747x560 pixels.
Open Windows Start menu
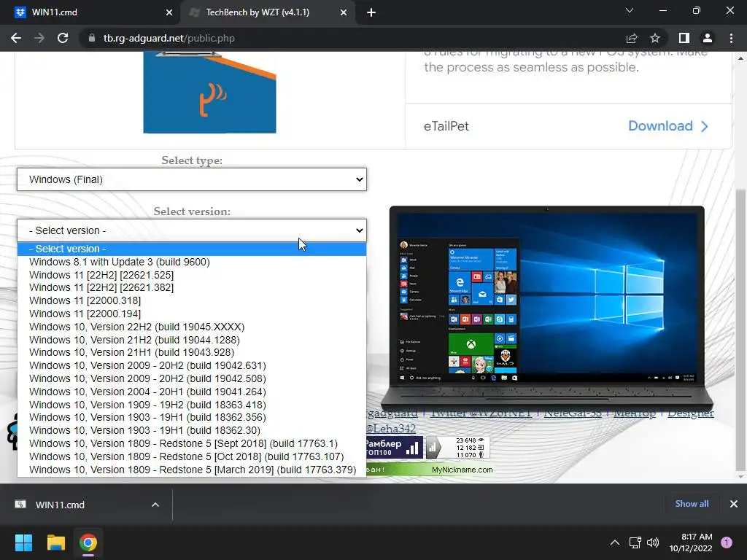pos(23,542)
